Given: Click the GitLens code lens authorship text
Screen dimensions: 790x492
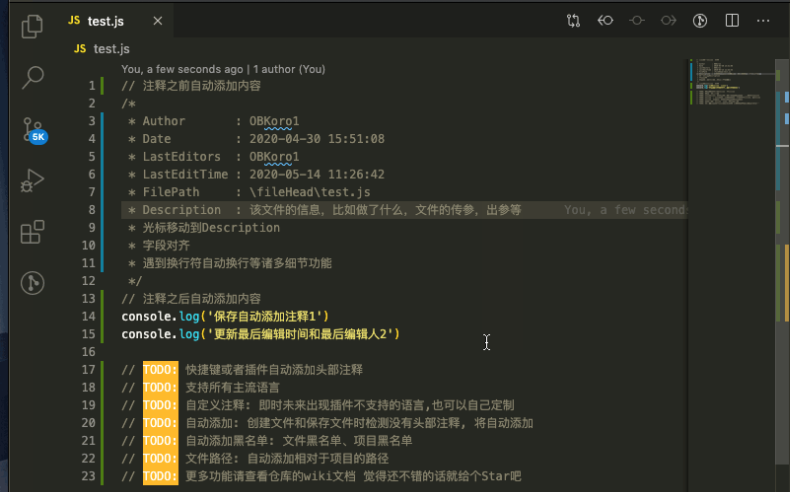Looking at the screenshot, I should pyautogui.click(x=222, y=70).
